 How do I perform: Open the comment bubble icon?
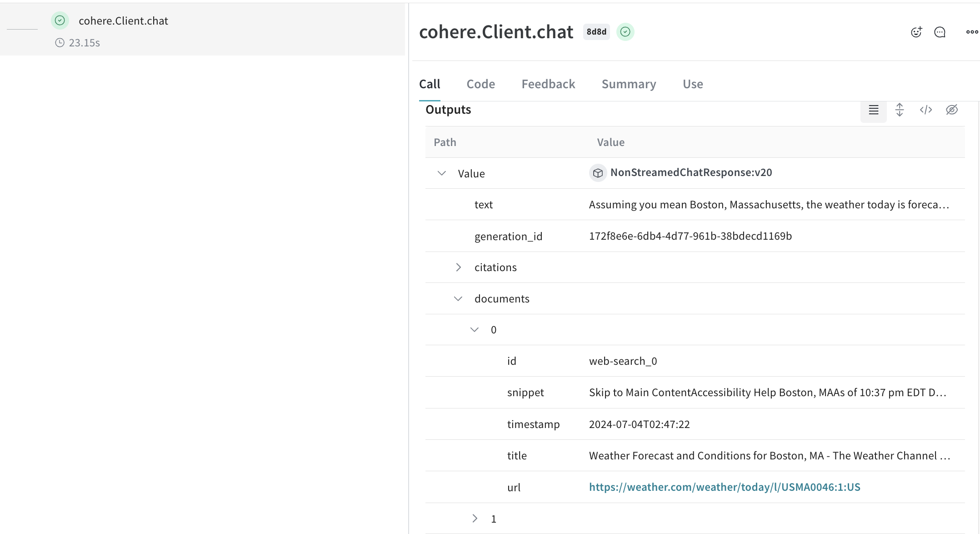(x=940, y=32)
